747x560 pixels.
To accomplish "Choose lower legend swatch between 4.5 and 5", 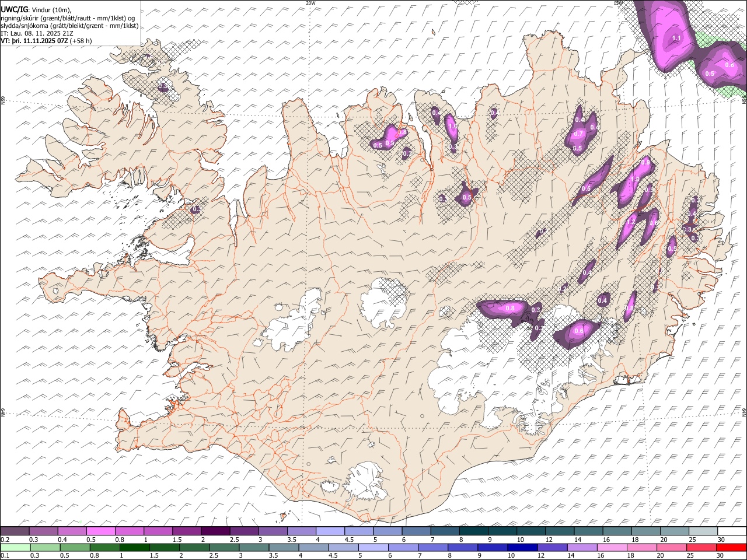I will tap(343, 547).
